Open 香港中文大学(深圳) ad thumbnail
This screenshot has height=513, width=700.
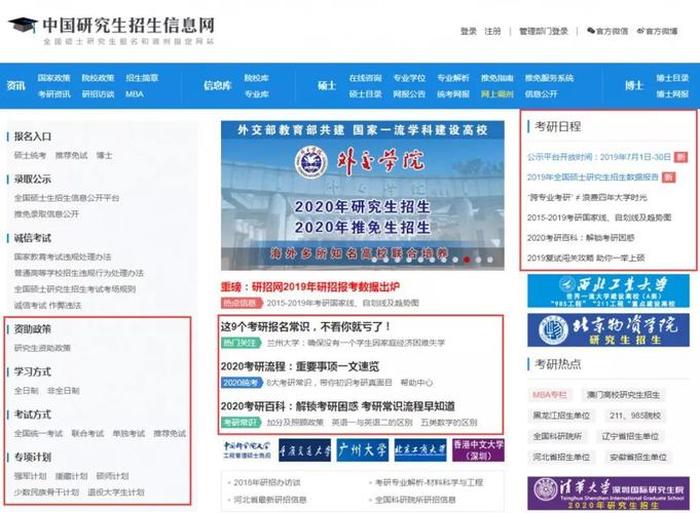pos(478,450)
